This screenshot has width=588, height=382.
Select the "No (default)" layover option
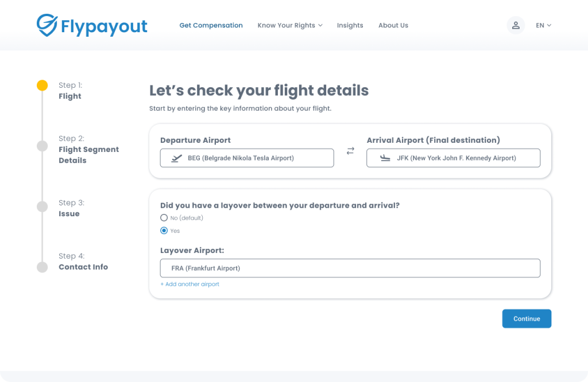pos(164,218)
